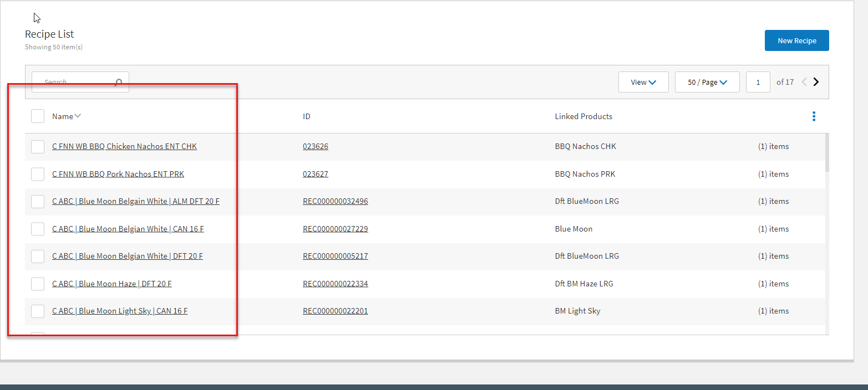Image resolution: width=868 pixels, height=390 pixels.
Task: Click the Linked Products column header
Action: pos(583,116)
